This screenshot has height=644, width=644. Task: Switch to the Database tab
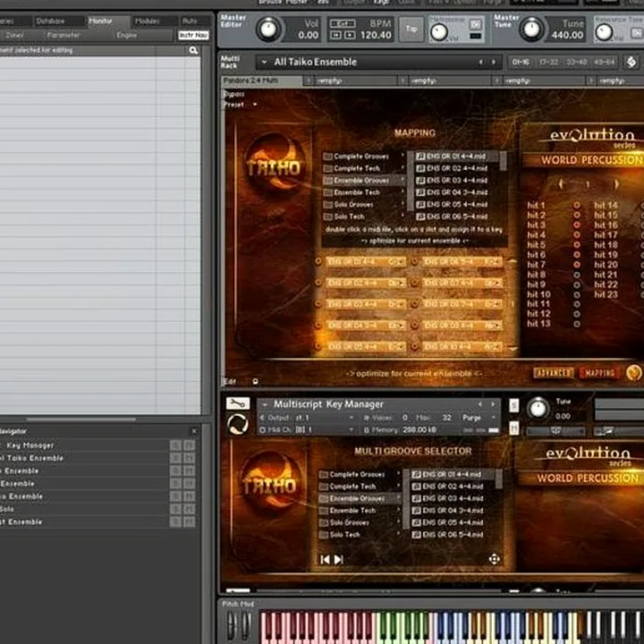point(50,21)
